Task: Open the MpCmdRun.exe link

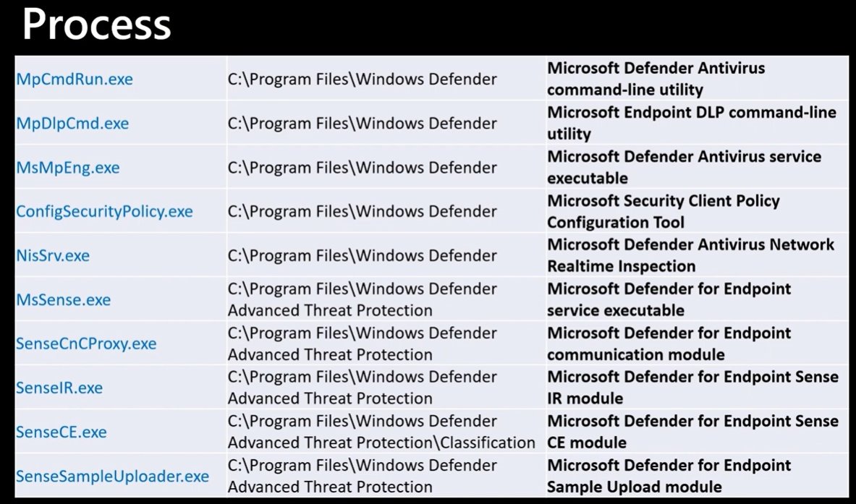Action: (75, 79)
